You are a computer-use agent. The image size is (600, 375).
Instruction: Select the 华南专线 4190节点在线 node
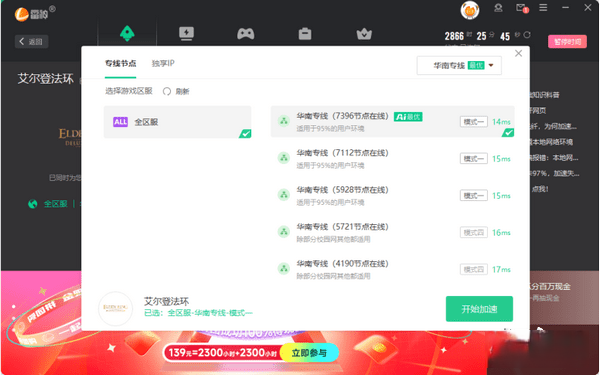click(392, 269)
